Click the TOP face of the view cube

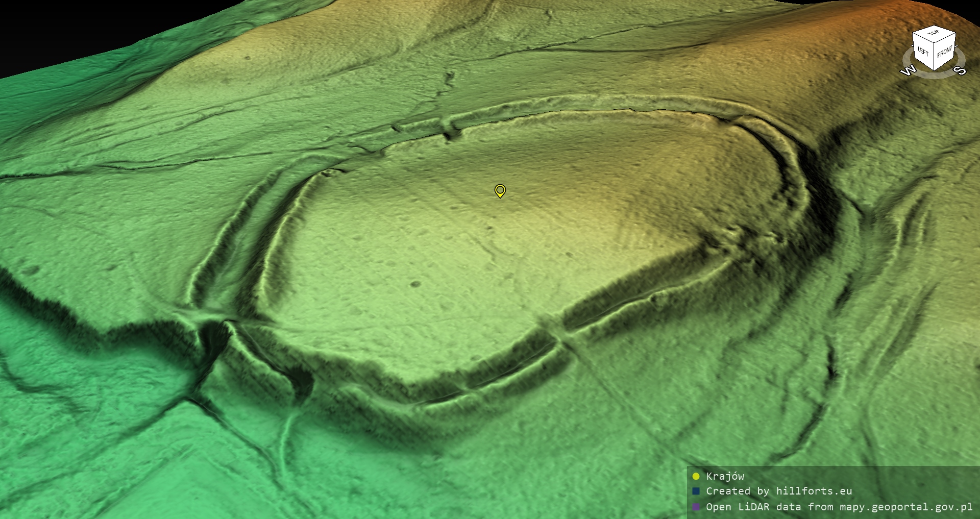(x=934, y=33)
